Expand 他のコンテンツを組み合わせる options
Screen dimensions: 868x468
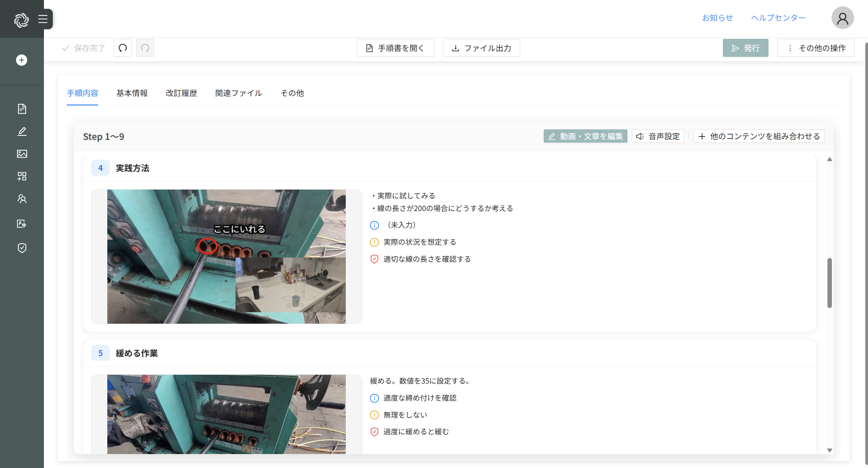[x=759, y=136]
